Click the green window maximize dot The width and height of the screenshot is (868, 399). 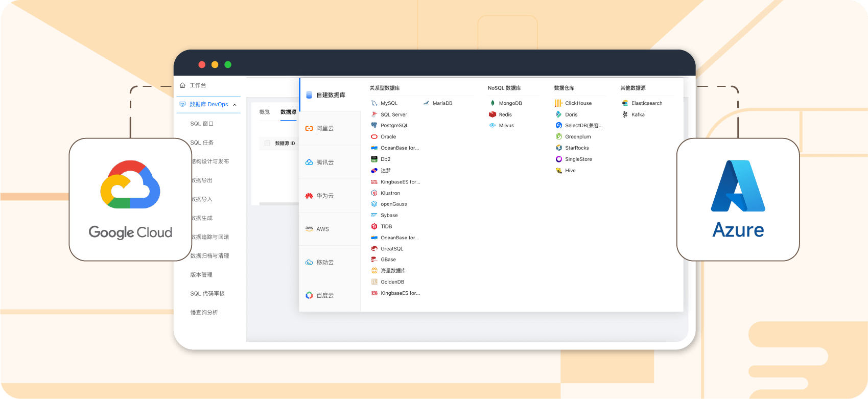228,64
